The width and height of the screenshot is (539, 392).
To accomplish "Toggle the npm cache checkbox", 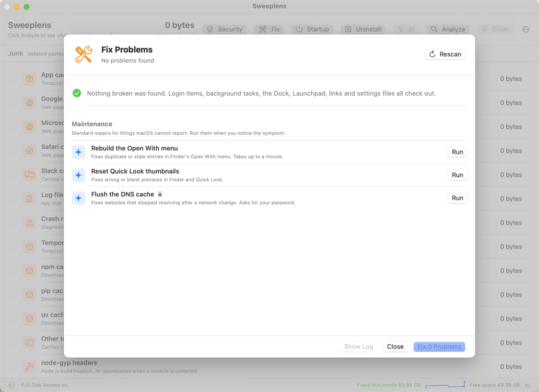I will (x=13, y=270).
